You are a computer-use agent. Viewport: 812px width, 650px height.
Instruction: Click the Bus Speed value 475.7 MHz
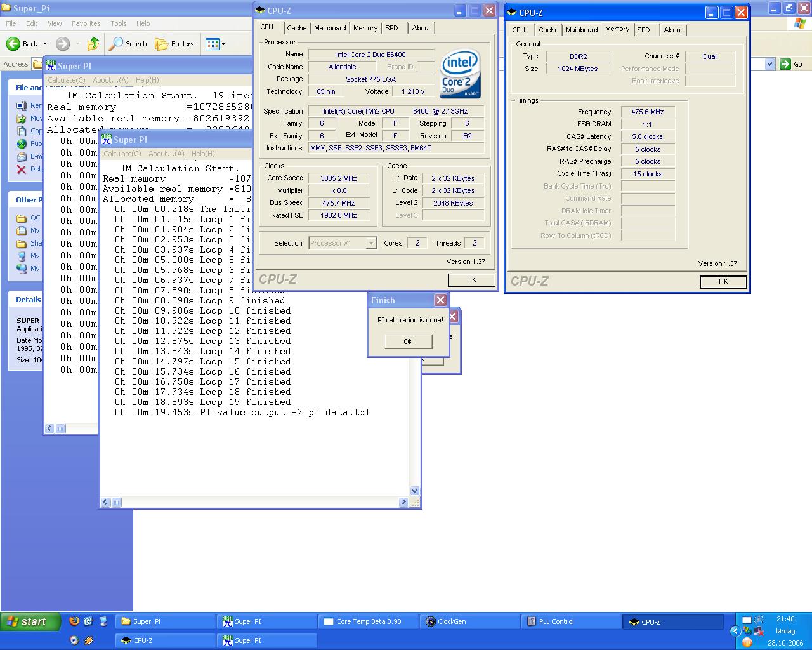(x=339, y=203)
